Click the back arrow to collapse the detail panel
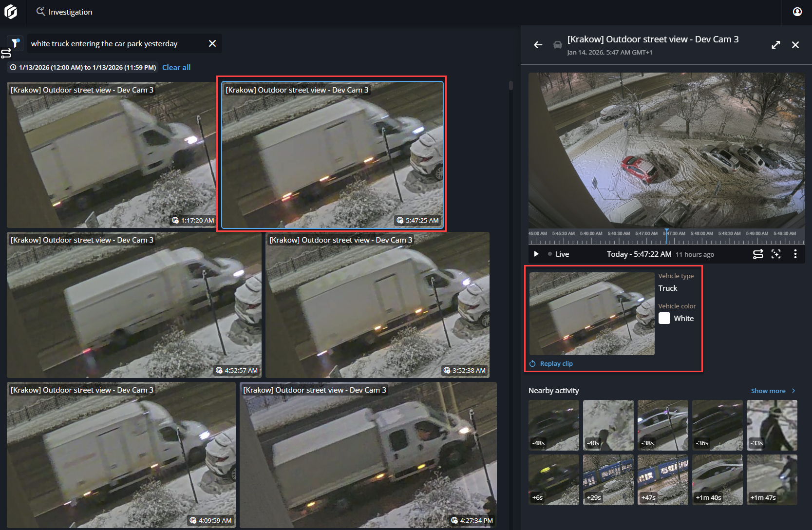This screenshot has height=530, width=812. 538,45
